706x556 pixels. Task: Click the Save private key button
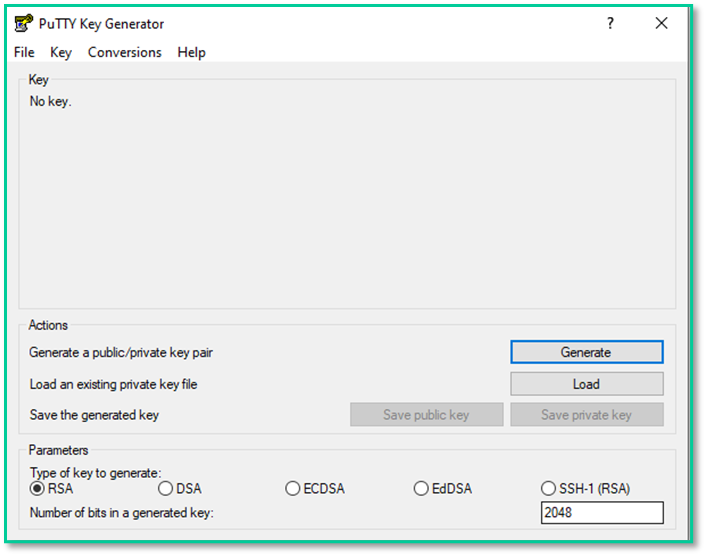point(586,415)
